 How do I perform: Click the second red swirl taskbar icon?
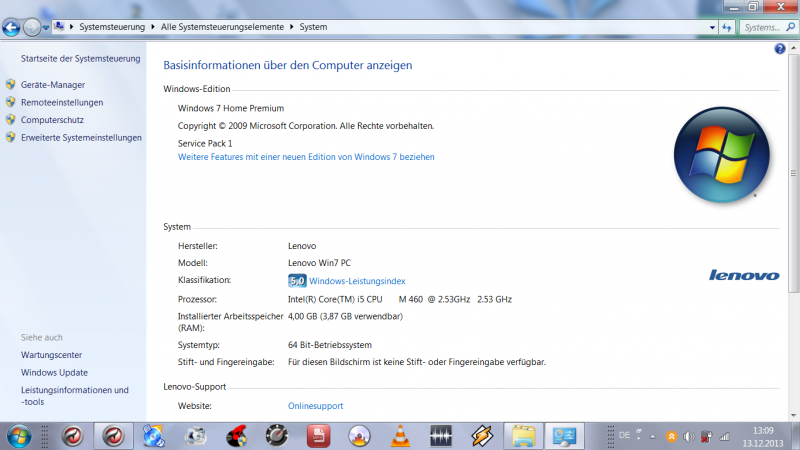coord(113,437)
